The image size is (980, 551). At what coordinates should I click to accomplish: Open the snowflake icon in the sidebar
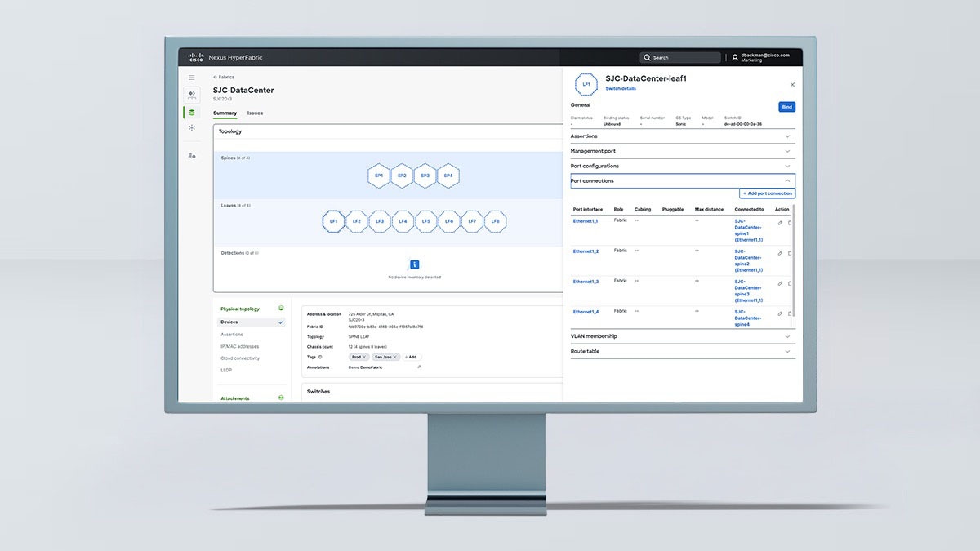(192, 127)
